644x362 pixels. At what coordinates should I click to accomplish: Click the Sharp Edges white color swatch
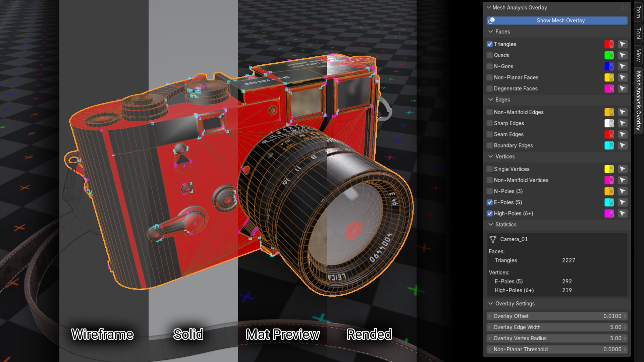coord(609,123)
